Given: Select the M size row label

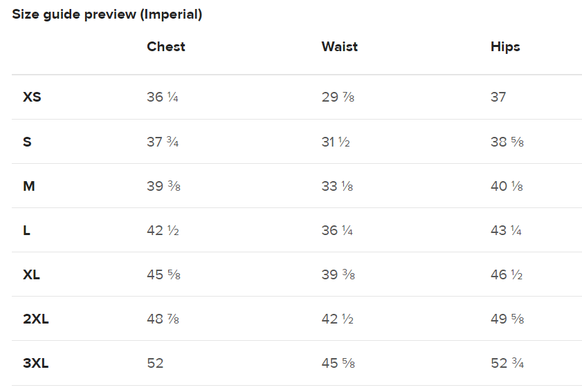Looking at the screenshot, I should tap(29, 186).
